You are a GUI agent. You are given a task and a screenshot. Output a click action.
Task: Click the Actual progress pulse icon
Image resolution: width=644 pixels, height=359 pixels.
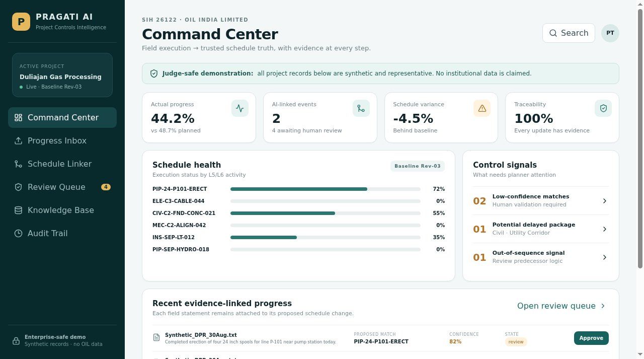point(240,108)
